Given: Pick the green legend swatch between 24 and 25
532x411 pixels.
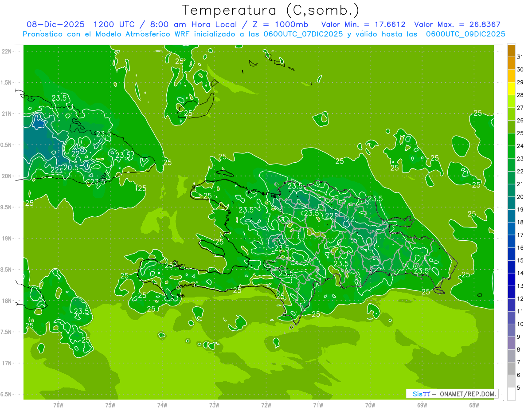Looking at the screenshot, I should coord(511,140).
